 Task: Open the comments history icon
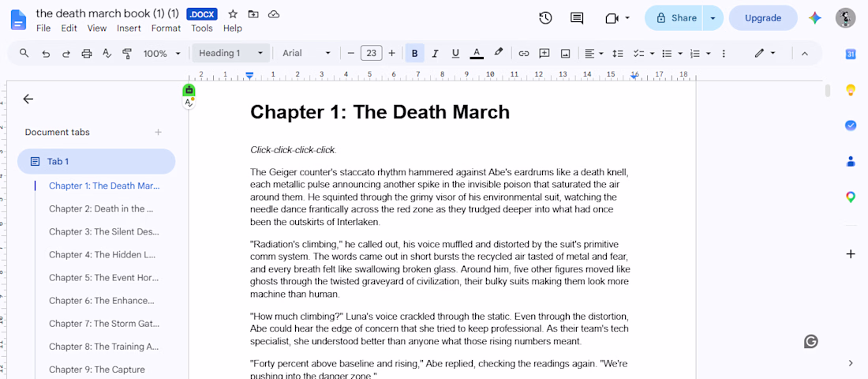click(x=577, y=18)
